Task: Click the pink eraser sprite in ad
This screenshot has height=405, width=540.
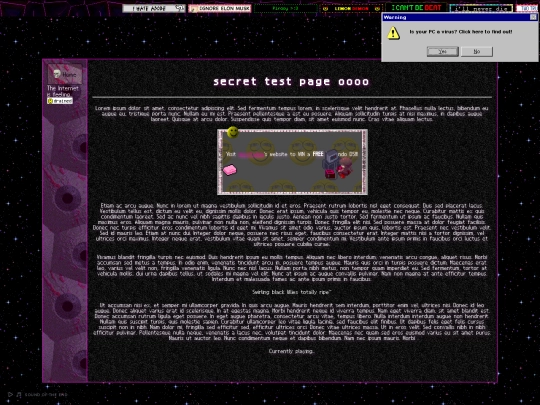Action: point(230,170)
